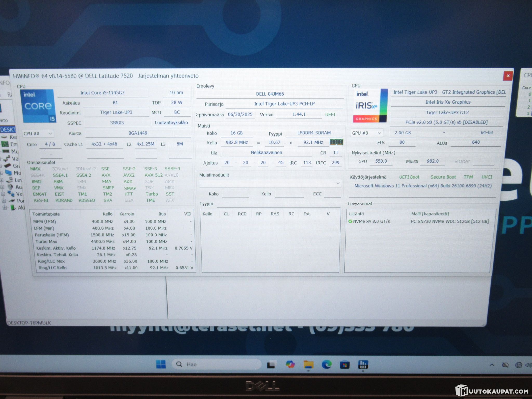The width and height of the screenshot is (532, 399).
Task: Expand the network node in the main window tree
Action: (3, 194)
